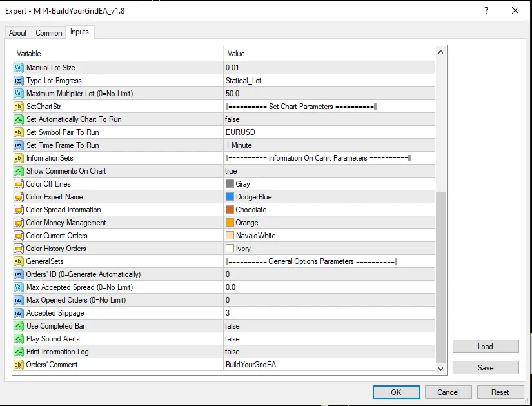Click the Use Completed Bar row icon
Image resolution: width=532 pixels, height=406 pixels.
point(18,326)
